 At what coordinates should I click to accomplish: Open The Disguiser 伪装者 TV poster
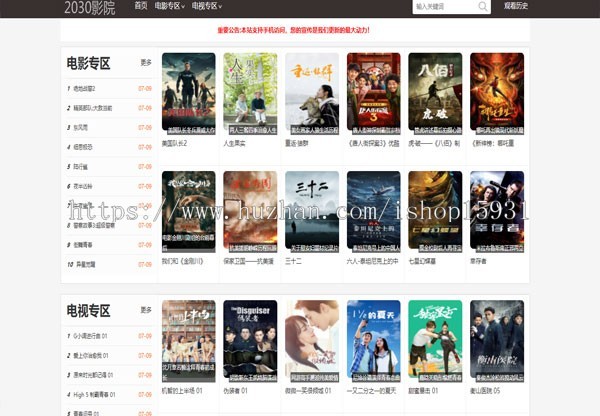click(250, 341)
